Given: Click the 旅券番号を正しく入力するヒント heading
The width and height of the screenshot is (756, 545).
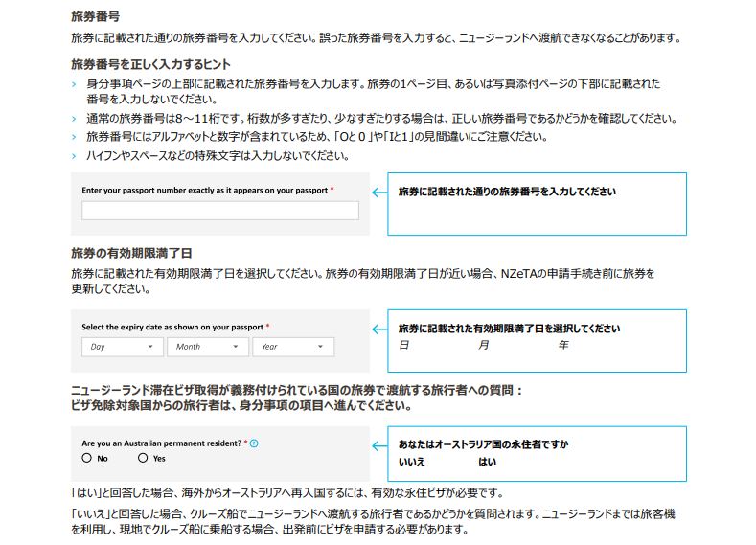Looking at the screenshot, I should point(150,64).
